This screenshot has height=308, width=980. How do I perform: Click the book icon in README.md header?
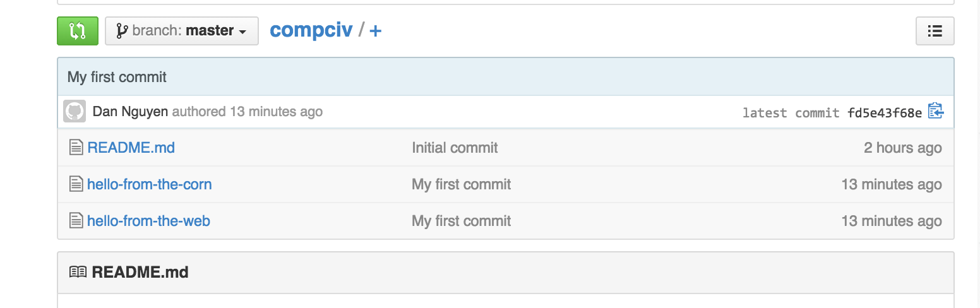78,272
